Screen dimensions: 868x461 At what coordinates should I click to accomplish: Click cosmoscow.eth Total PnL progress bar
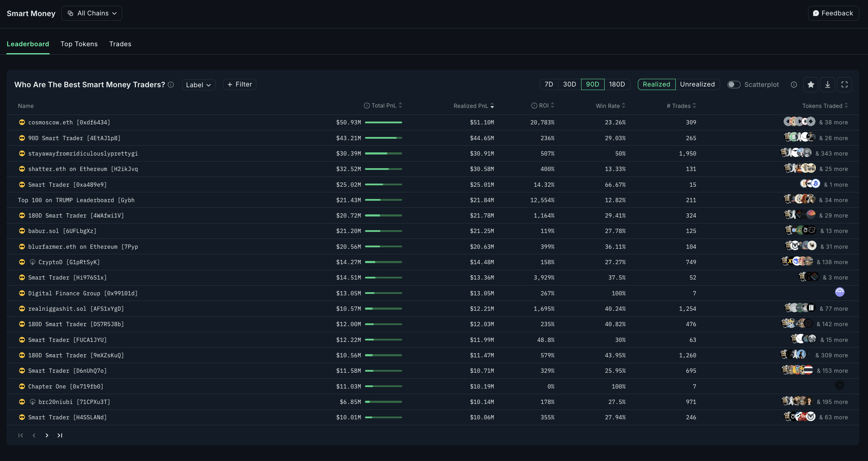pos(383,122)
